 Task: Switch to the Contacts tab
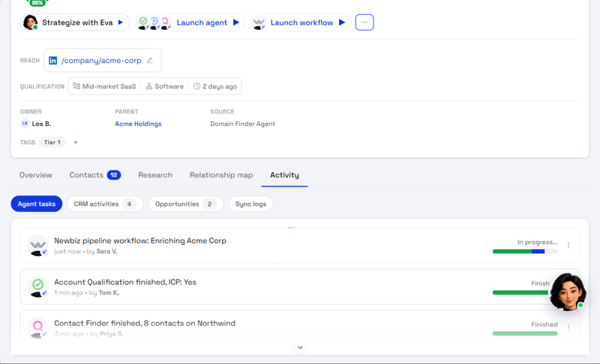(95, 175)
